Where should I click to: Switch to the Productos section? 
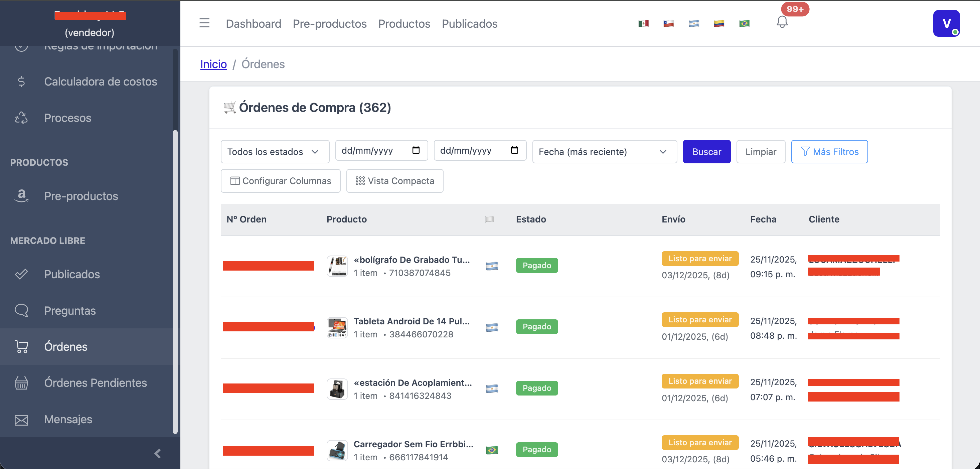click(404, 24)
